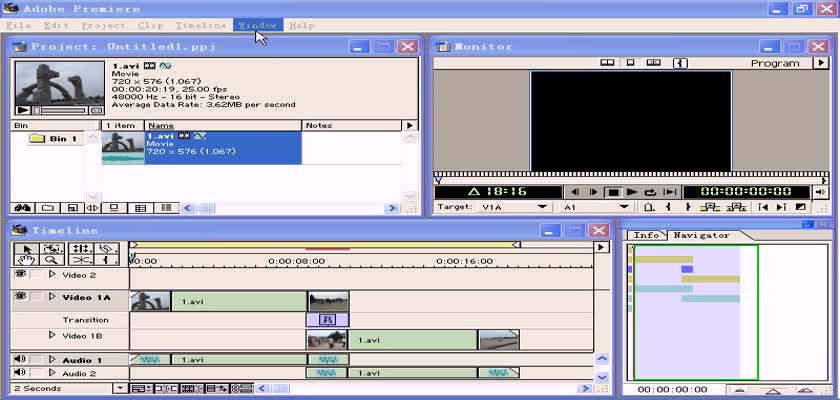
Task: Switch Project window to Thumbnail view
Action: click(x=140, y=208)
